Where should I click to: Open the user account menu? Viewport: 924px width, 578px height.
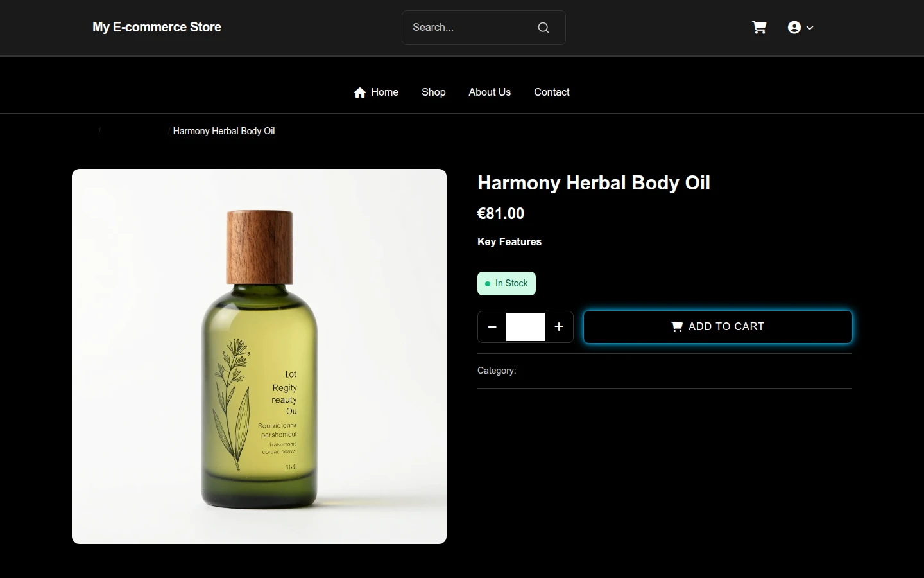(x=801, y=28)
